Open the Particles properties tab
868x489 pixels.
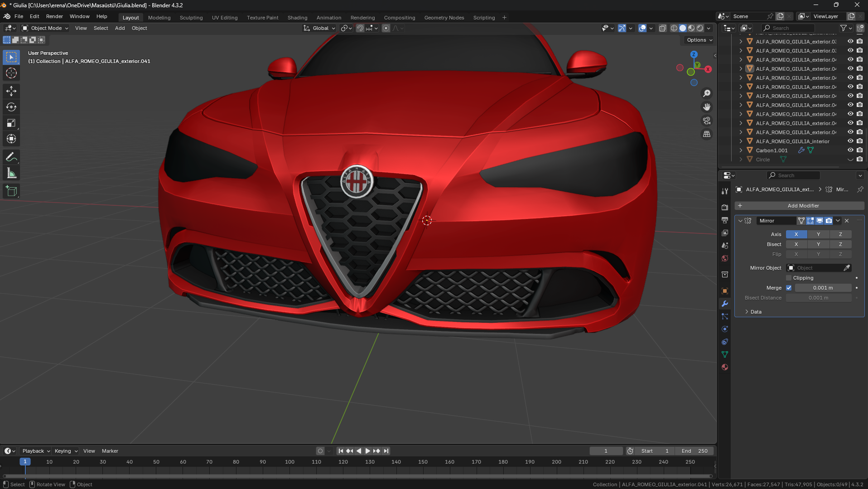[725, 316]
